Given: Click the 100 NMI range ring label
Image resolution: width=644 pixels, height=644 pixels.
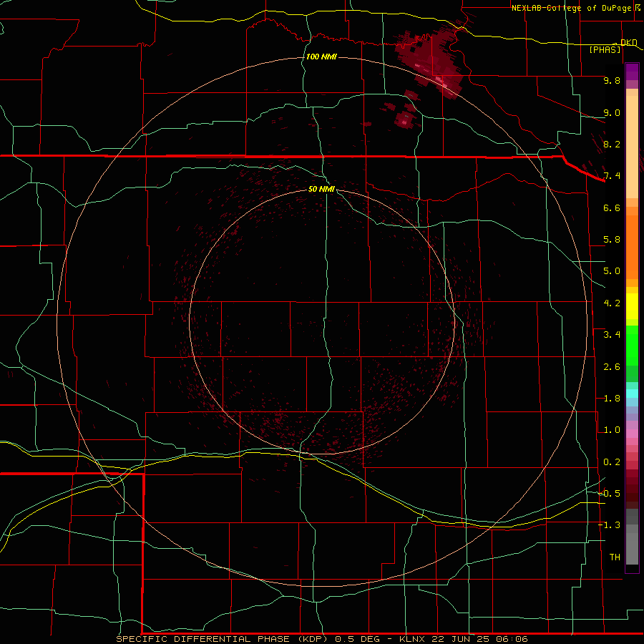Looking at the screenshot, I should (321, 57).
